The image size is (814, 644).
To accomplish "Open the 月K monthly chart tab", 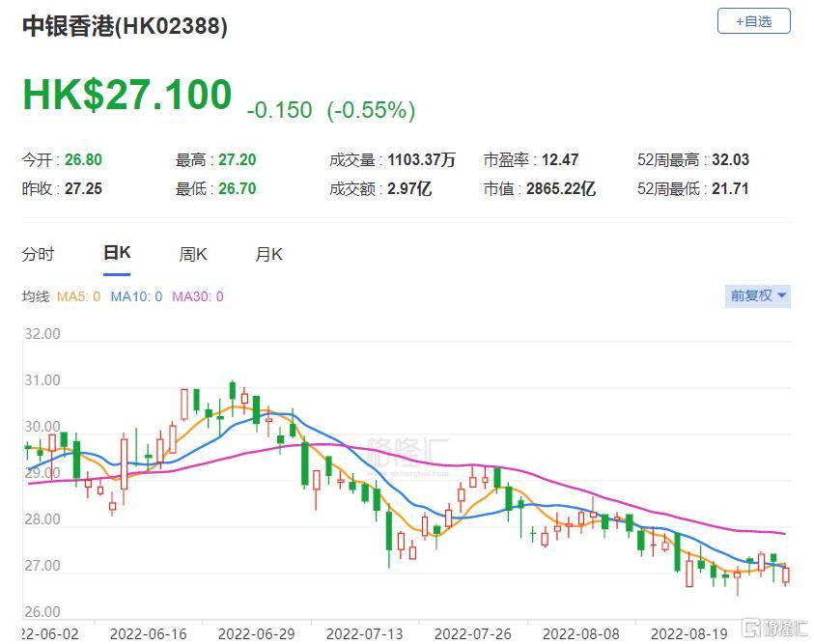I will tap(268, 254).
